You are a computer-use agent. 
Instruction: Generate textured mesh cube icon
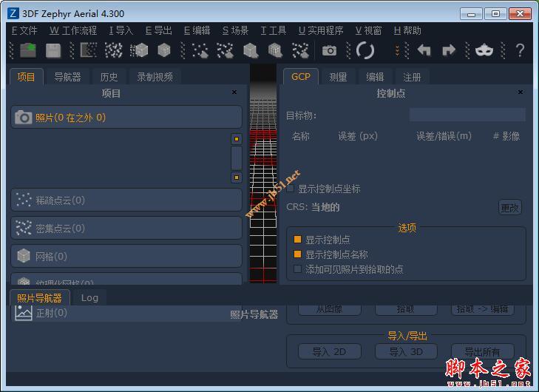click(x=164, y=50)
